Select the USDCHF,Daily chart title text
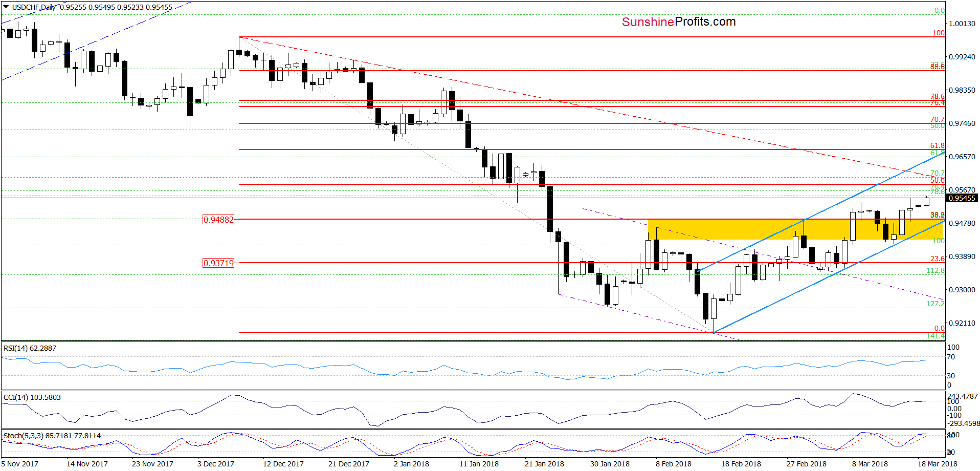Image resolution: width=980 pixels, height=471 pixels. tap(34, 7)
